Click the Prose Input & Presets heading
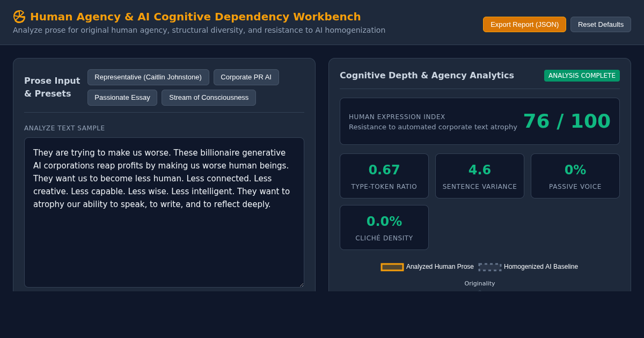 point(52,87)
